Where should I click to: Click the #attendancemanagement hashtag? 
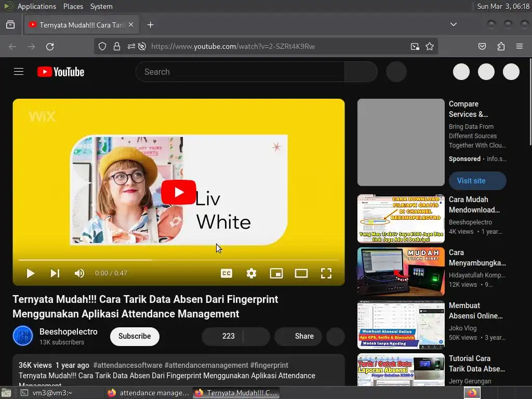tap(206, 365)
